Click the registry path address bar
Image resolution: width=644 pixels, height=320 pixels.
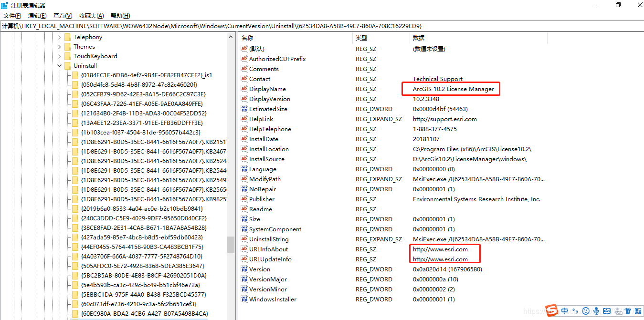pyautogui.click(x=322, y=26)
